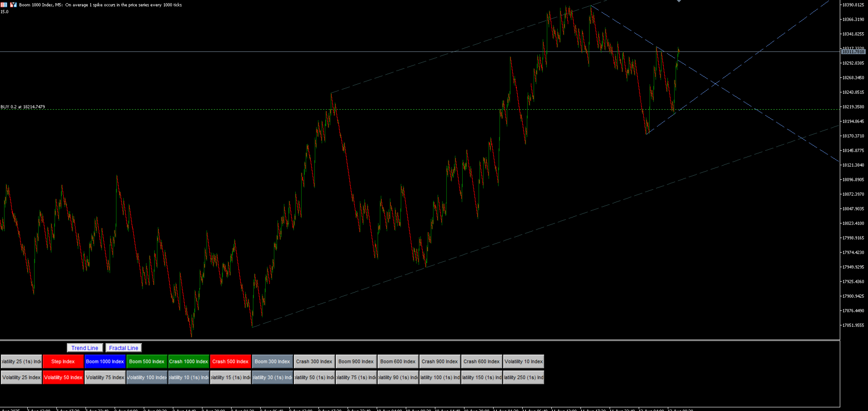Click the BUY 0.2 at 18214.7479 order label
Image resolution: width=868 pixels, height=411 pixels.
click(x=23, y=107)
